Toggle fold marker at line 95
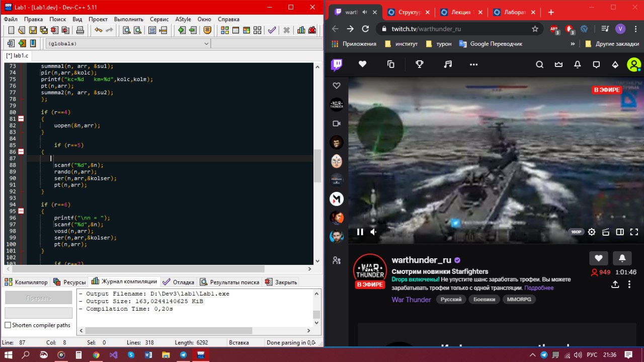 21,211
